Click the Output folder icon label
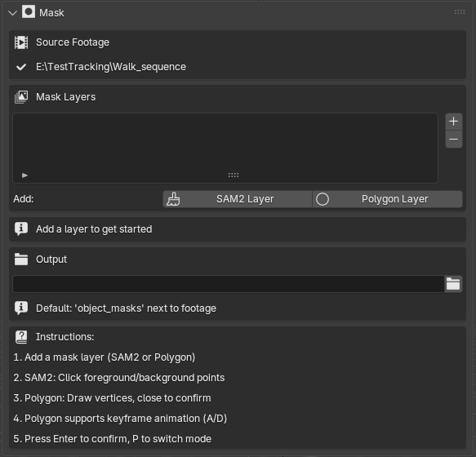 (x=21, y=260)
